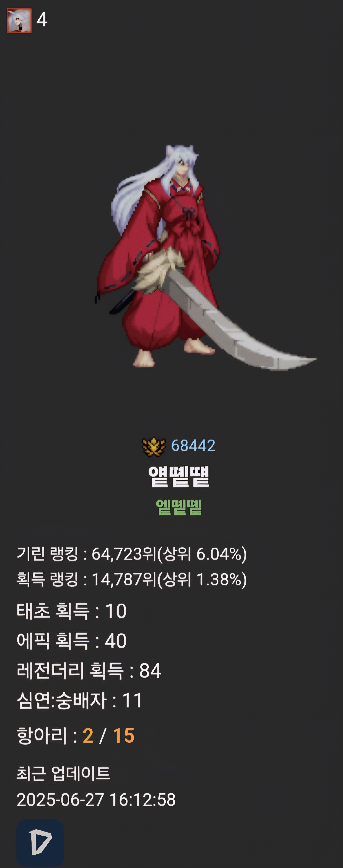Click the 에픽 획득 : 40 stat
The image size is (343, 868).
click(71, 641)
